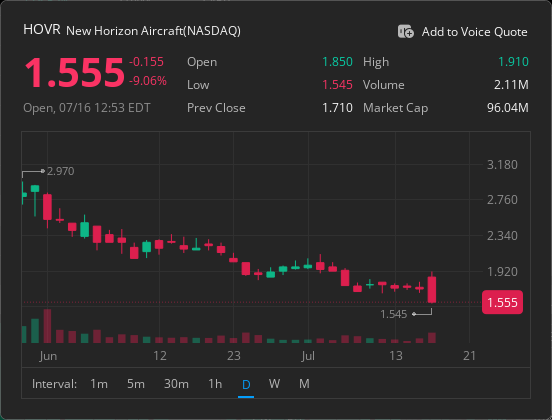Select the 5m interval
The width and height of the screenshot is (552, 420).
click(136, 383)
